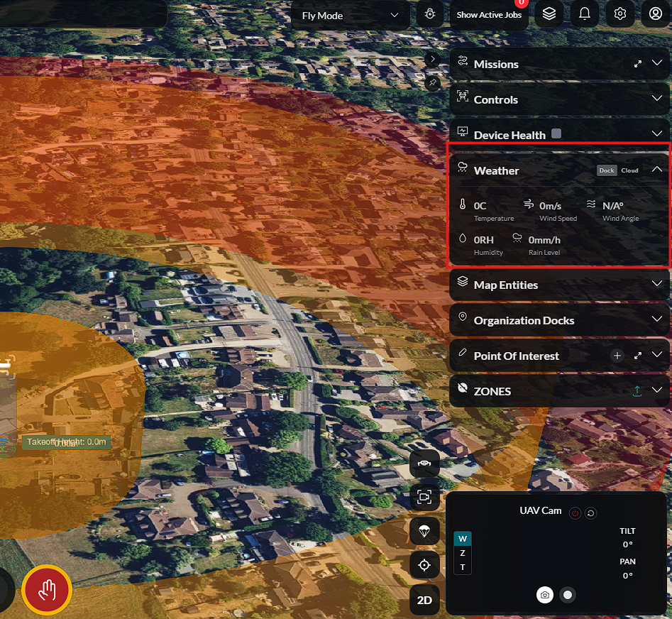The width and height of the screenshot is (672, 619).
Task: Collapse the Weather panel
Action: click(x=656, y=170)
